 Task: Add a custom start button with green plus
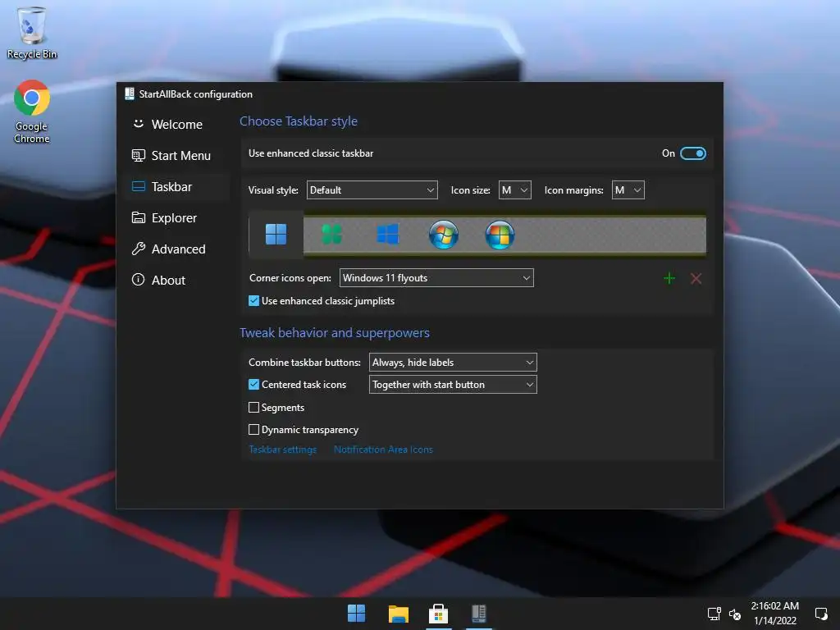(x=669, y=278)
